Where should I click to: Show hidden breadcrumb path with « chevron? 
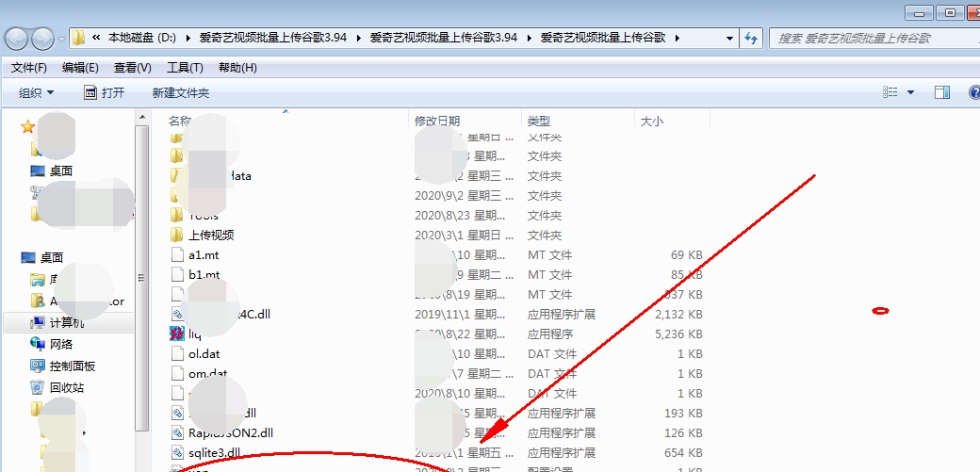click(x=96, y=38)
